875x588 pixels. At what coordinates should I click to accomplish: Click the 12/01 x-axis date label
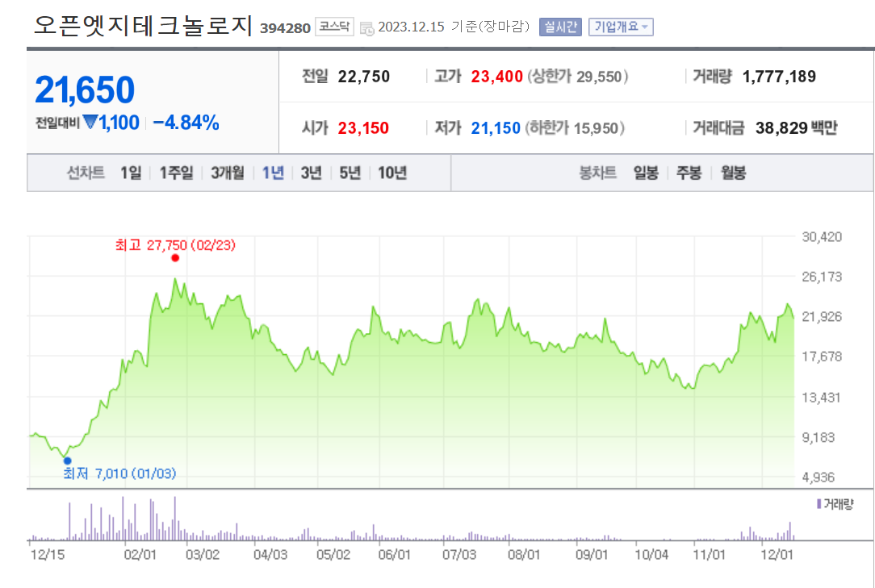tap(777, 555)
